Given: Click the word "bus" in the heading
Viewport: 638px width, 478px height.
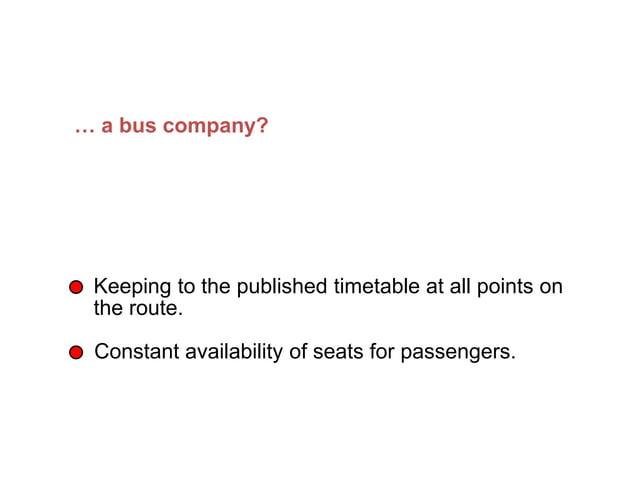Looking at the screenshot, I should [134, 129].
